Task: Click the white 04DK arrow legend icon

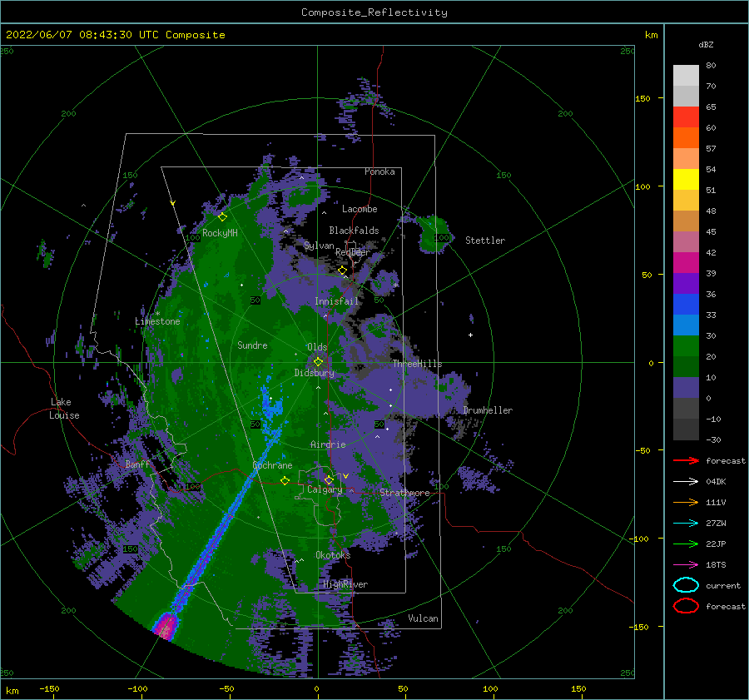Action: [x=686, y=481]
